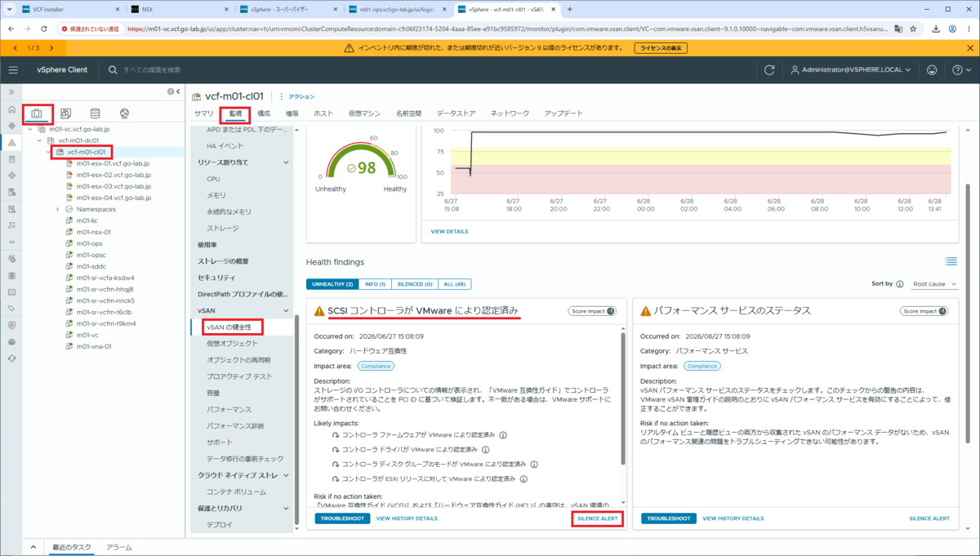
Task: Expand the left rail with double chevron
Action: click(x=11, y=91)
